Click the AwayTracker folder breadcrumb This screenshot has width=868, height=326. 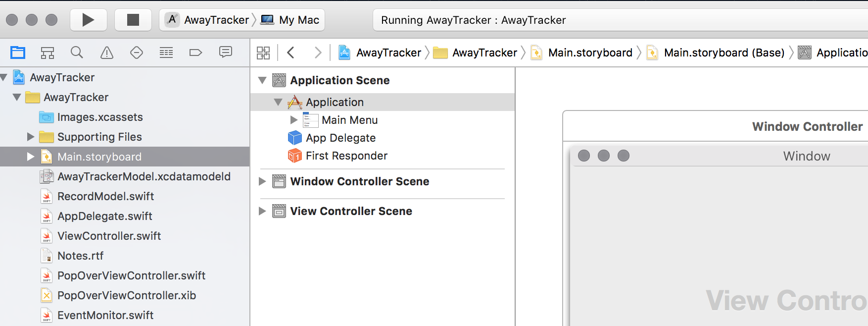(x=475, y=53)
